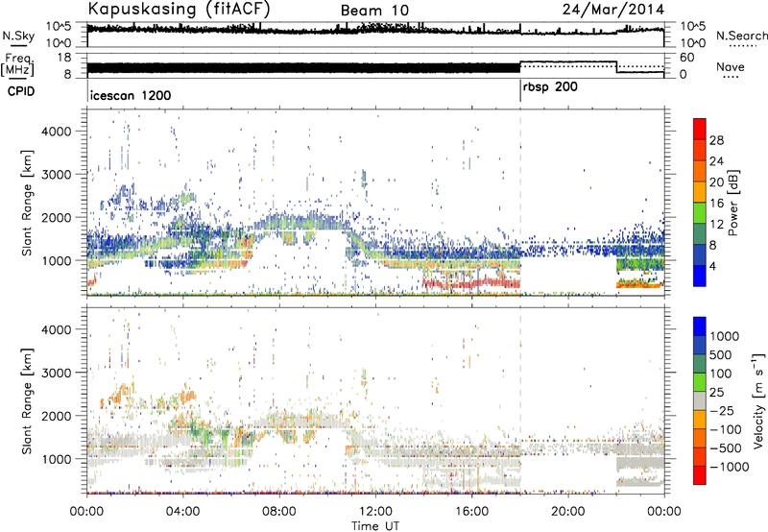The width and height of the screenshot is (768, 532).
Task: Click the "04:00" time axis label
Action: coord(183,512)
